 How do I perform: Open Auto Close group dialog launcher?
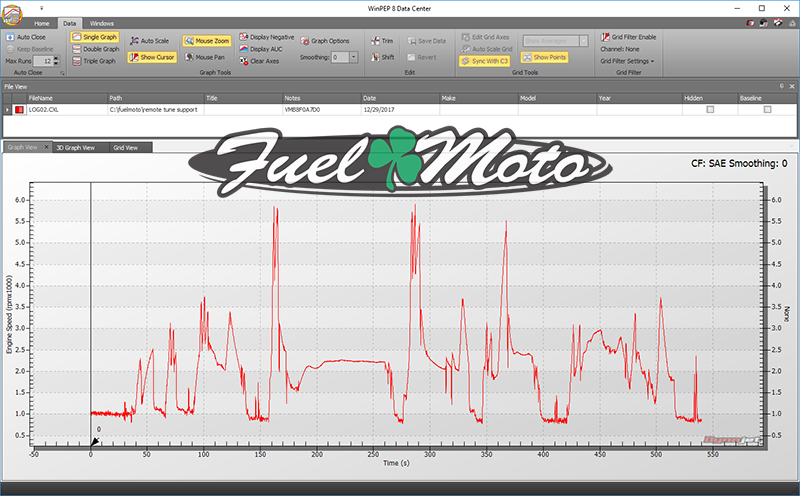point(62,73)
